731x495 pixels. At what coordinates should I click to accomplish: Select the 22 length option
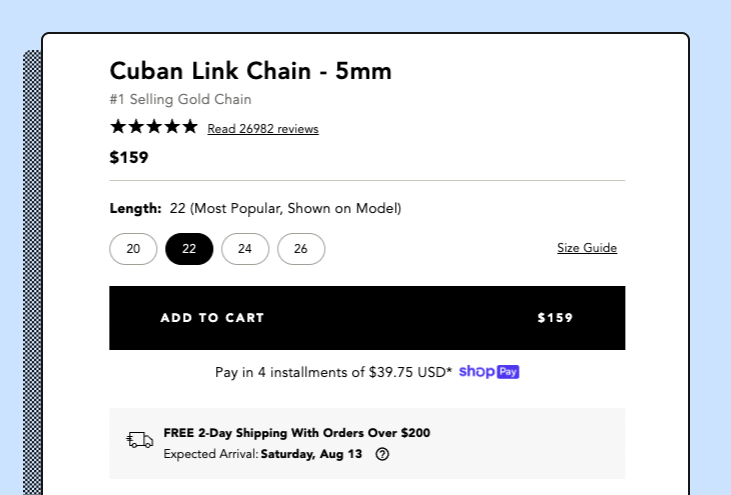point(189,249)
